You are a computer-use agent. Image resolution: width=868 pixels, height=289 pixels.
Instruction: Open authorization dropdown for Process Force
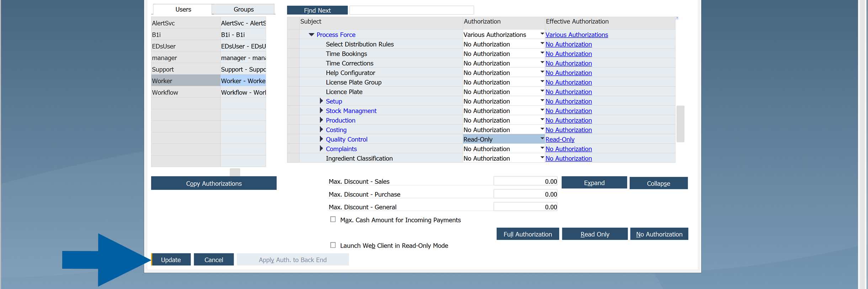[x=542, y=34]
